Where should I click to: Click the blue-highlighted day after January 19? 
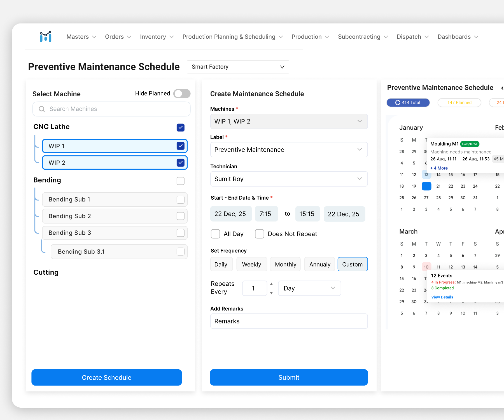(426, 186)
